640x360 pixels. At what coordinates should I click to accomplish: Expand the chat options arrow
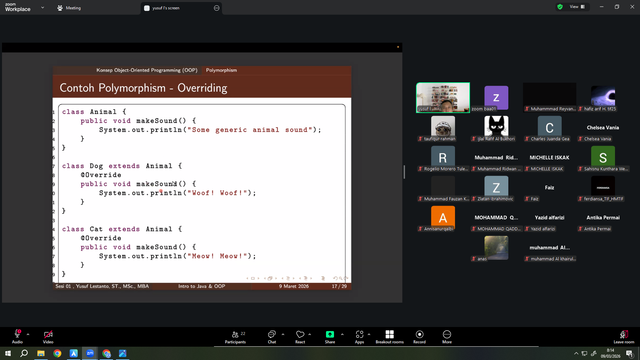click(283, 334)
